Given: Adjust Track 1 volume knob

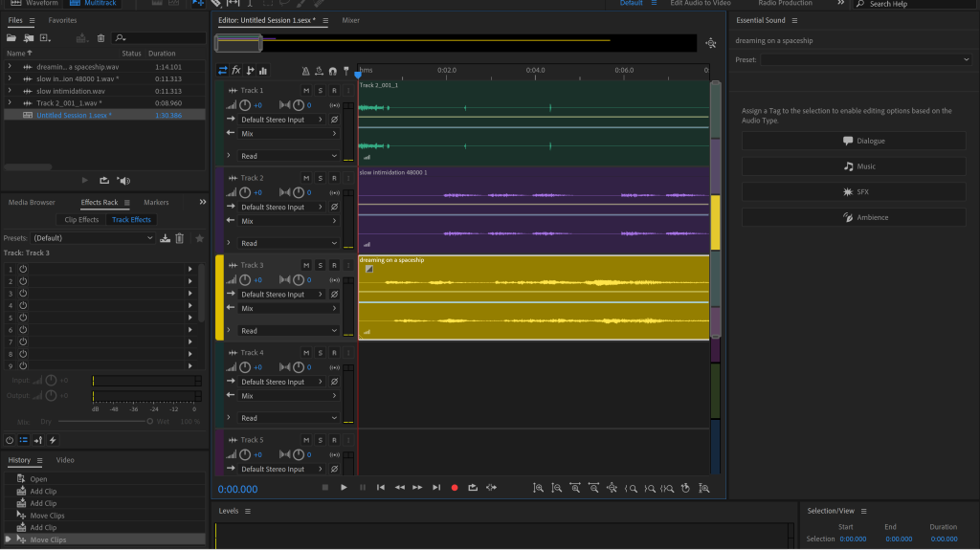Looking at the screenshot, I should coord(245,105).
